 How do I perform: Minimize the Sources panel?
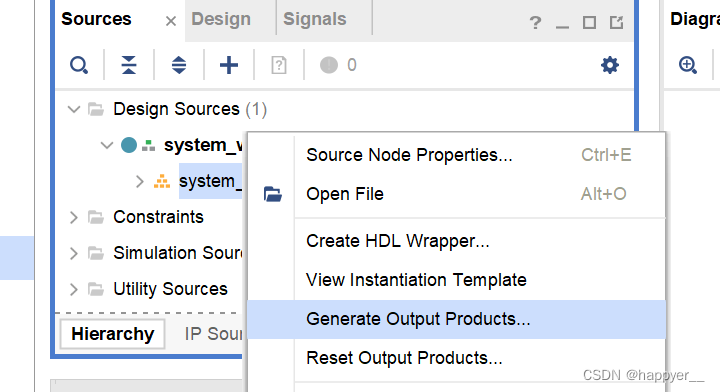[x=562, y=27]
